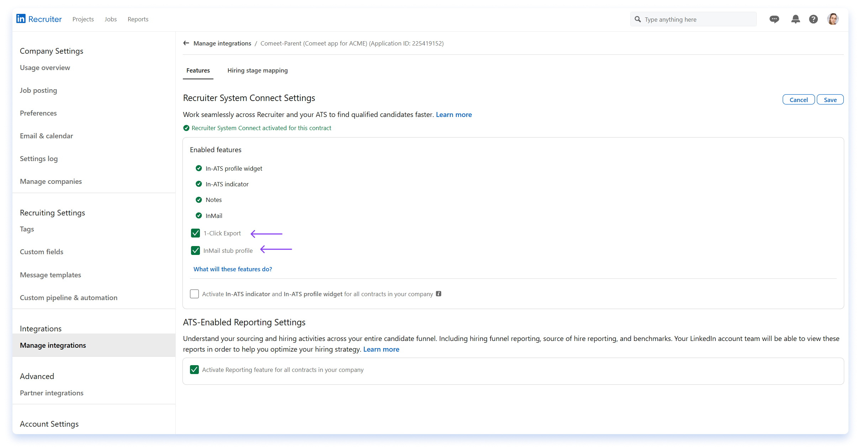Click the back arrow beside Manage integrations
This screenshot has height=448, width=868.
point(186,43)
